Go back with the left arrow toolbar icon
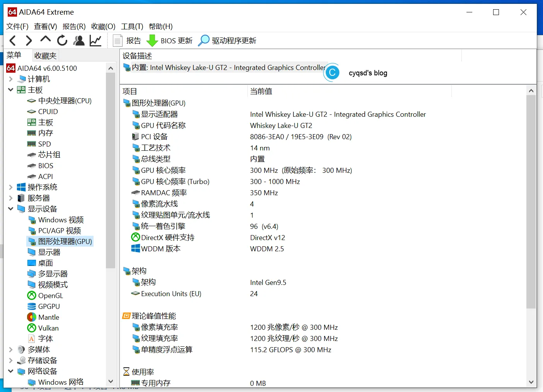This screenshot has width=543, height=392. coord(13,41)
